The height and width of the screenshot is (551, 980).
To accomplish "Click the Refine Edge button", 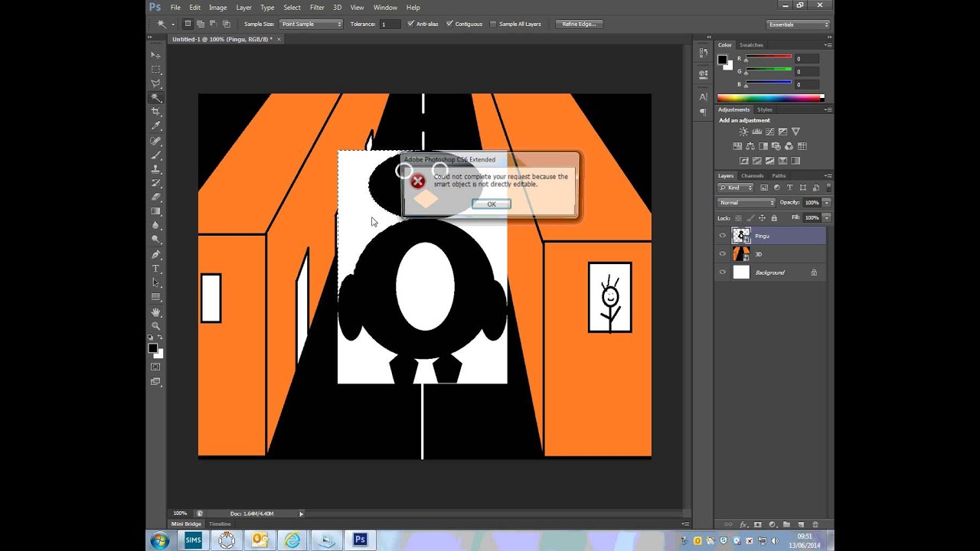I will [x=579, y=24].
